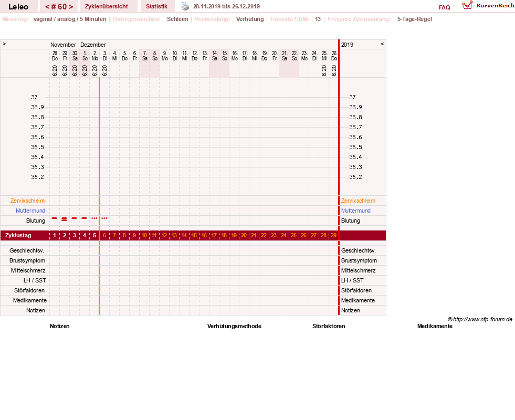The width and height of the screenshot is (515, 420).
Task: Click the Zyklustag row label
Action: [x=18, y=235]
